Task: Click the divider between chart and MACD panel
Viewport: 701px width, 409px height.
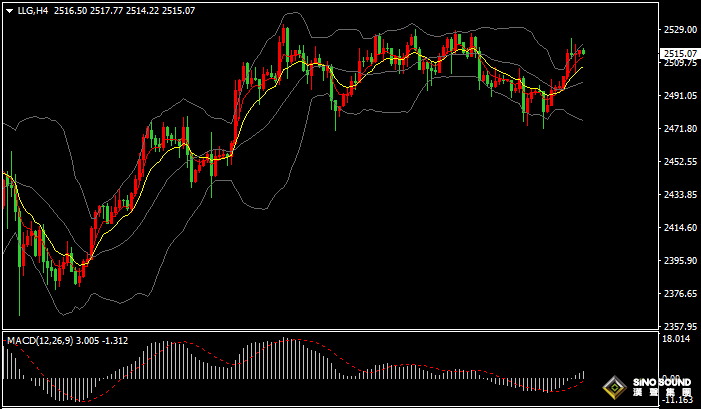Action: point(330,331)
